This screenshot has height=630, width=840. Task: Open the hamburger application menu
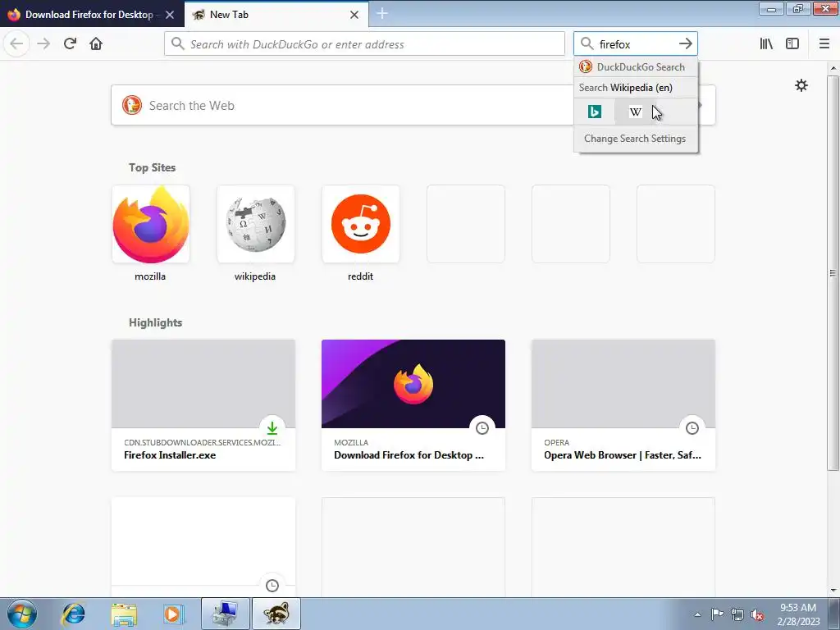point(824,43)
